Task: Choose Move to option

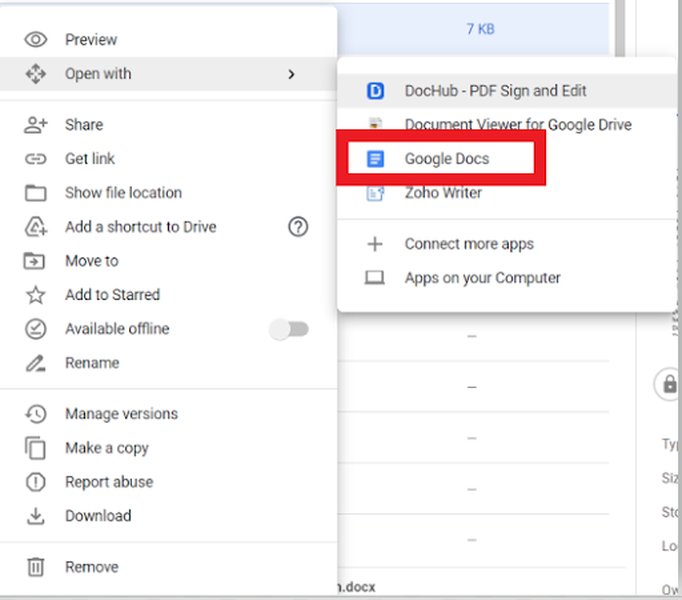Action: (168, 261)
